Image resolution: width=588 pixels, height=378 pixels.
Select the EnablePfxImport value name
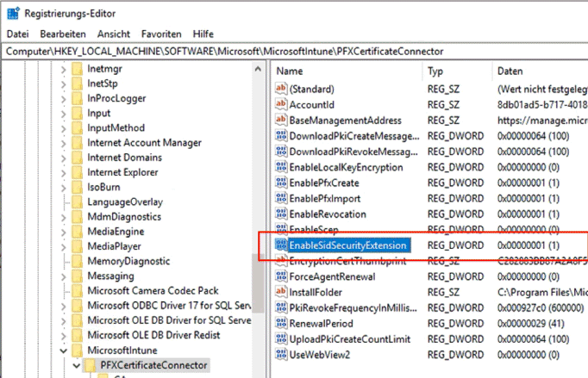(x=325, y=199)
